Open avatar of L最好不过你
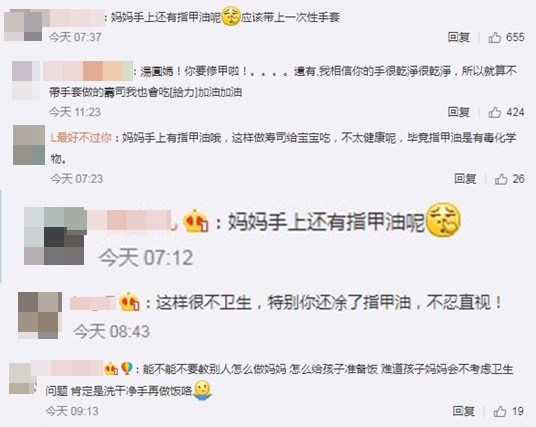The image size is (536, 427). click(29, 145)
